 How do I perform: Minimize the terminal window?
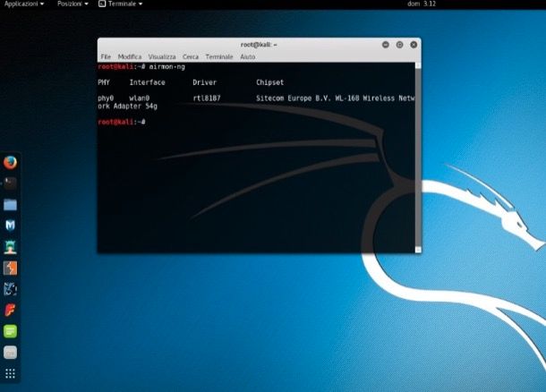click(386, 45)
